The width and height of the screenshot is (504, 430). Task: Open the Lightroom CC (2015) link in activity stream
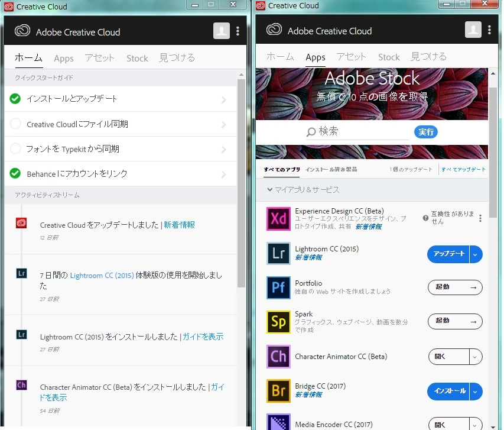(102, 276)
